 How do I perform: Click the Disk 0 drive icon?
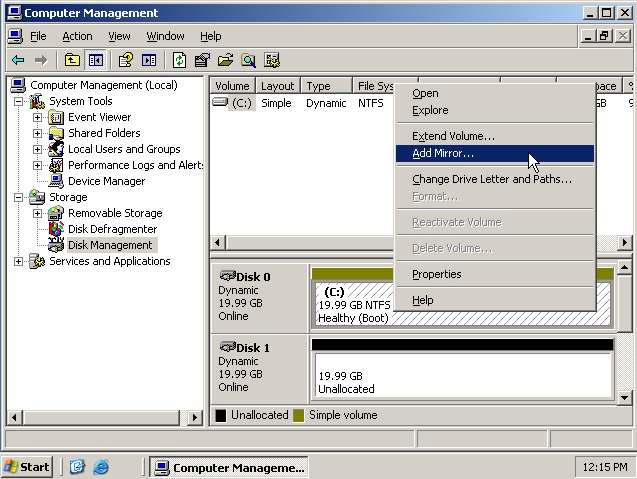pyautogui.click(x=228, y=276)
